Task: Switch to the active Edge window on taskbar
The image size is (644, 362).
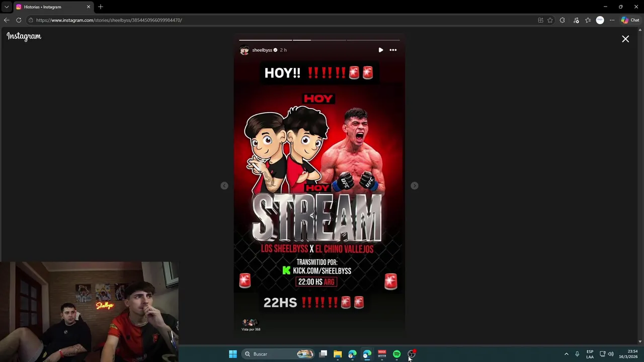Action: [x=367, y=354]
